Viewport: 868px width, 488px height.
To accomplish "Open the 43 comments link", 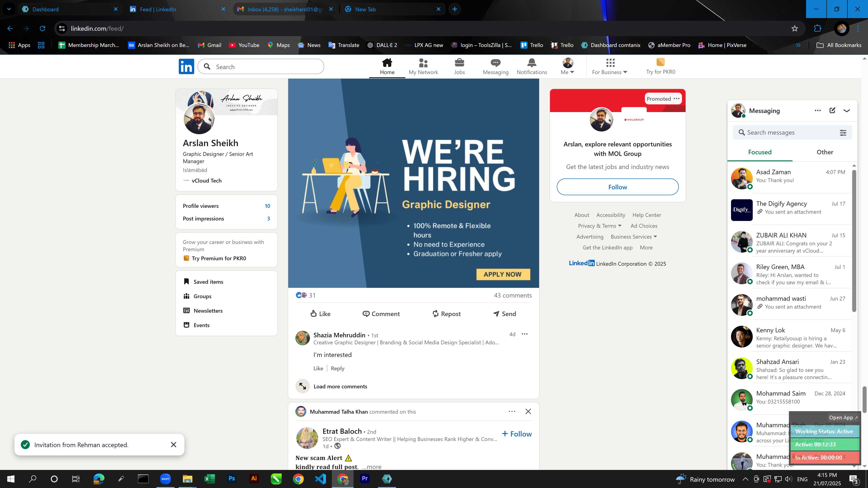I will pyautogui.click(x=512, y=295).
